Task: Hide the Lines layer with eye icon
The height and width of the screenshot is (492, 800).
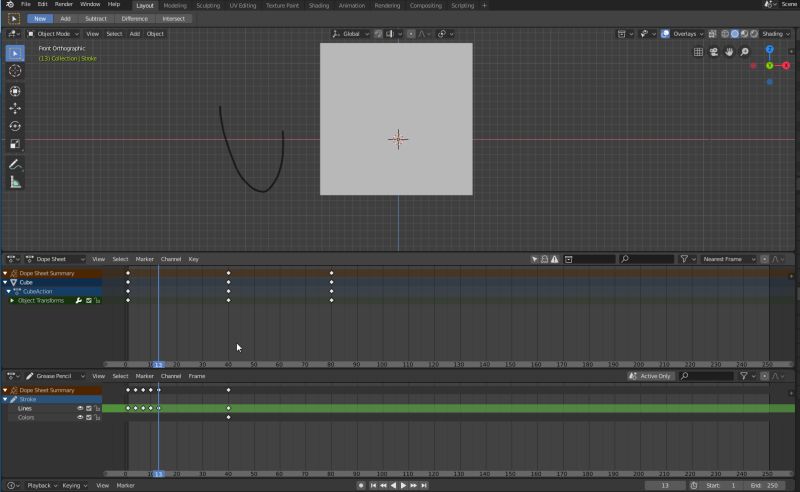Action: pyautogui.click(x=80, y=408)
